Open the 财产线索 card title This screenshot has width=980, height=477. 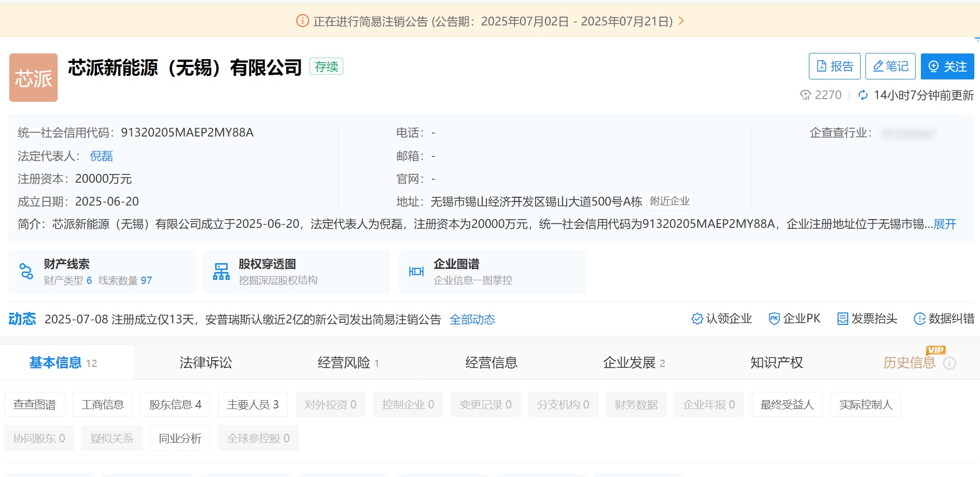point(66,264)
